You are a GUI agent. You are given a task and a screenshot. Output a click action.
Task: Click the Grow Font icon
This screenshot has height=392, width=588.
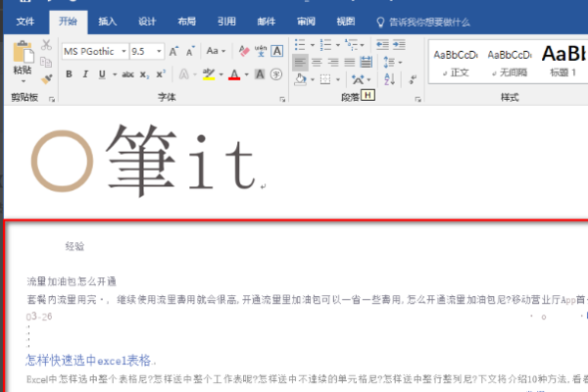click(x=173, y=51)
